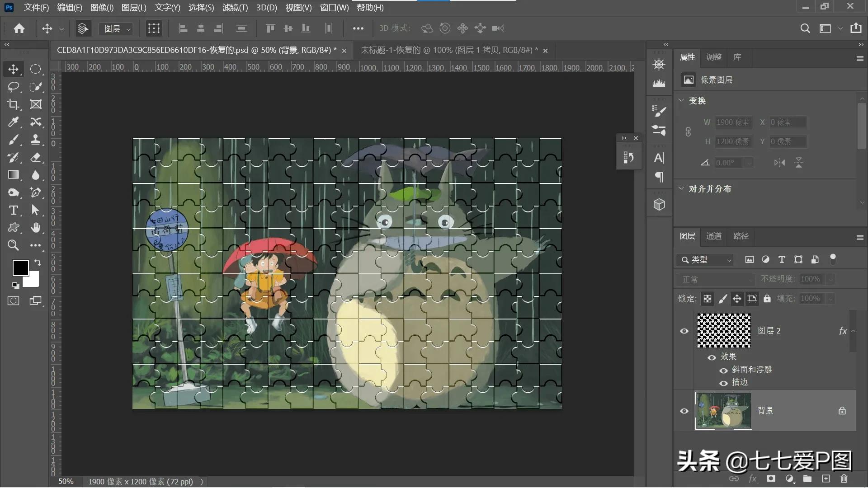
Task: Select the Pen tool
Action: coord(36,192)
